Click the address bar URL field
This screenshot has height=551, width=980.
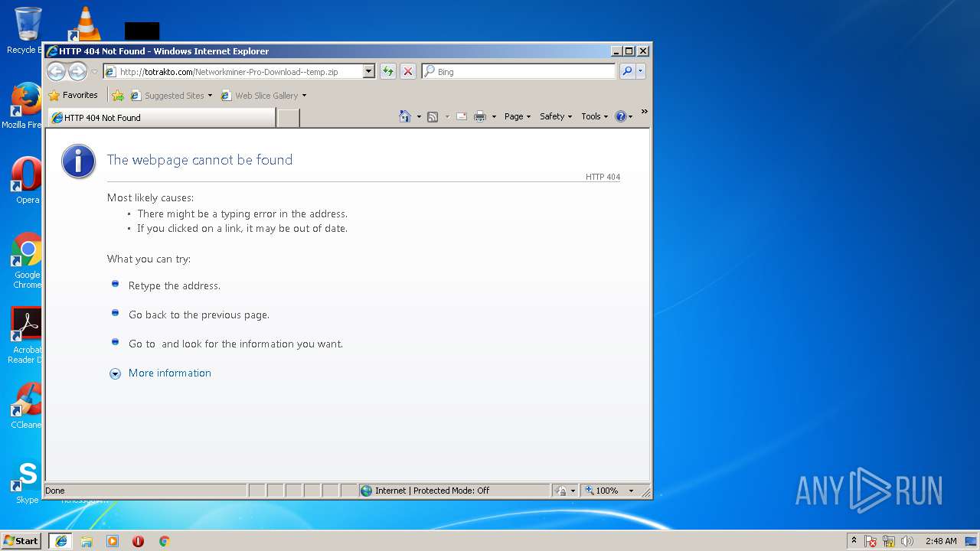click(x=233, y=72)
